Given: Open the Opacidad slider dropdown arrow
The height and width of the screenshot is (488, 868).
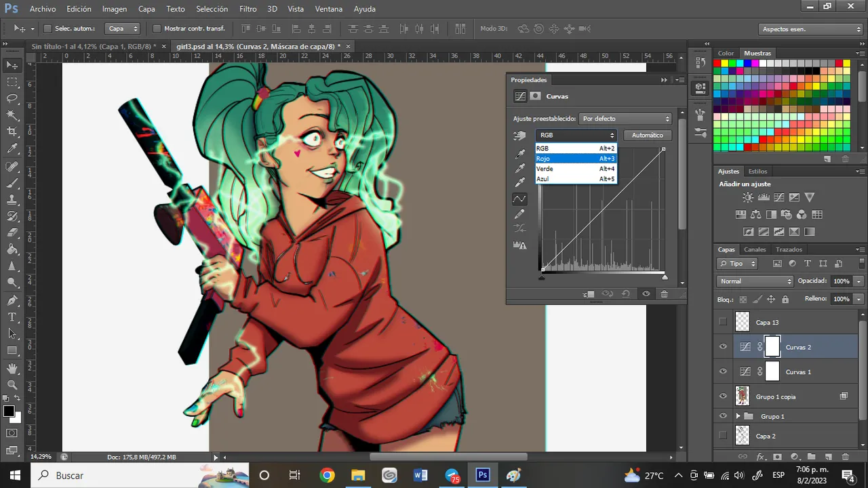Looking at the screenshot, I should pos(859,281).
